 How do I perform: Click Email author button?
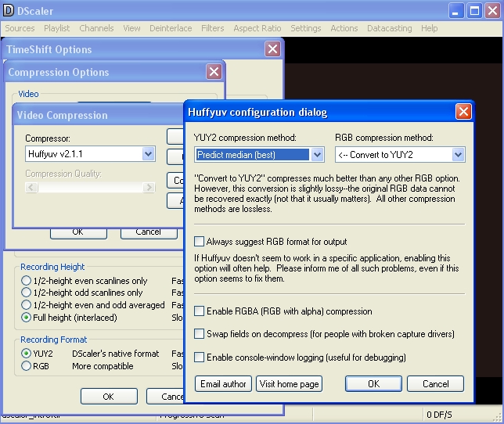click(x=223, y=384)
